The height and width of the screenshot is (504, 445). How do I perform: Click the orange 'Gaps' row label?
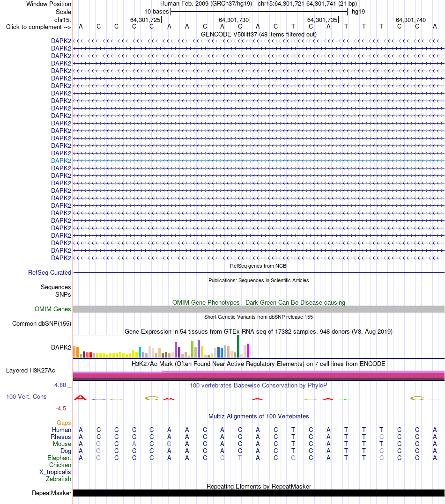pos(64,423)
